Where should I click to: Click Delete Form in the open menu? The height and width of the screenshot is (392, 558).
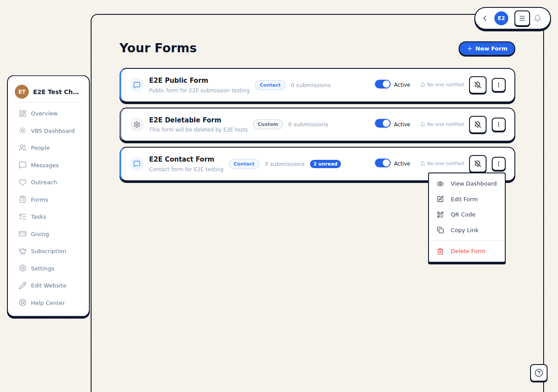tap(468, 251)
